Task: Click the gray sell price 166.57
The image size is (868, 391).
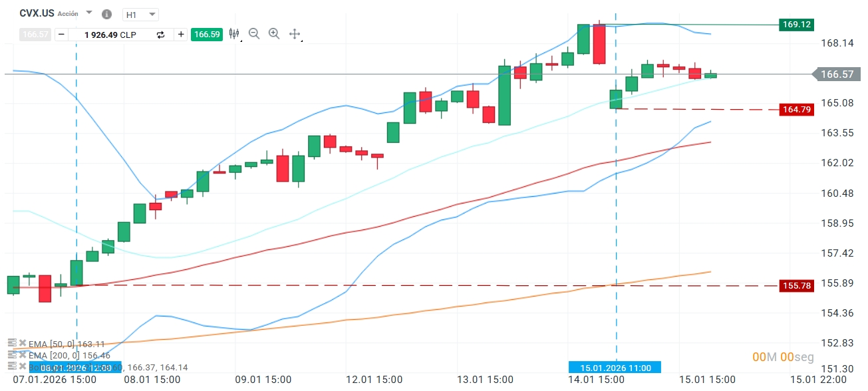Action: click(x=35, y=35)
